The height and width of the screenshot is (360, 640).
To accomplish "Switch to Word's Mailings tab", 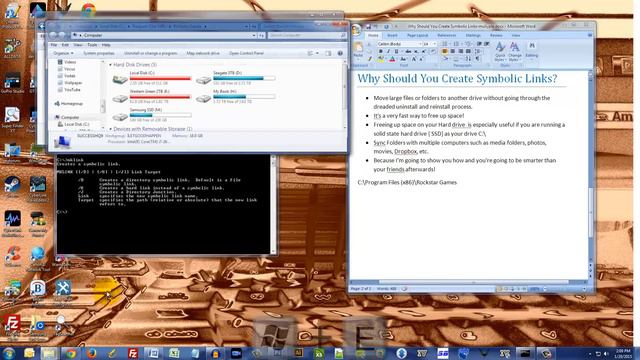I will coord(473,36).
